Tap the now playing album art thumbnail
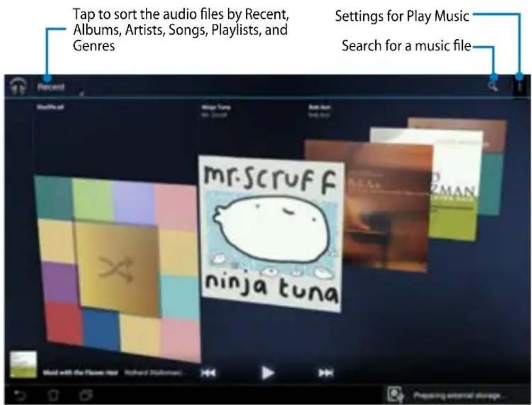The image size is (532, 405). pyautogui.click(x=23, y=364)
